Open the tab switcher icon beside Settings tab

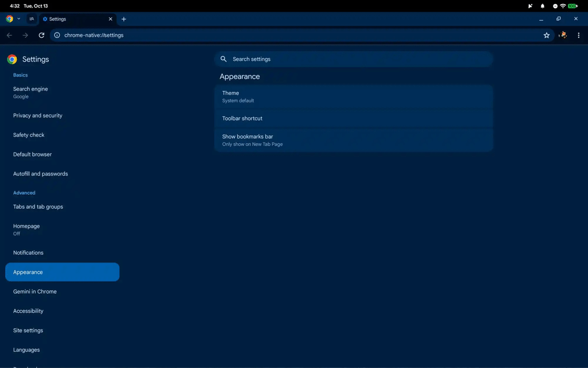[x=32, y=19]
